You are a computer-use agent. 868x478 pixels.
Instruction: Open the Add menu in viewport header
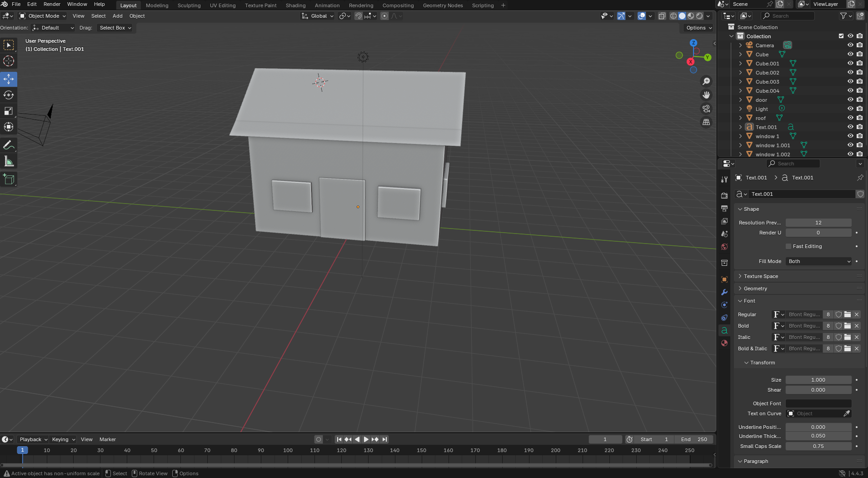[117, 16]
